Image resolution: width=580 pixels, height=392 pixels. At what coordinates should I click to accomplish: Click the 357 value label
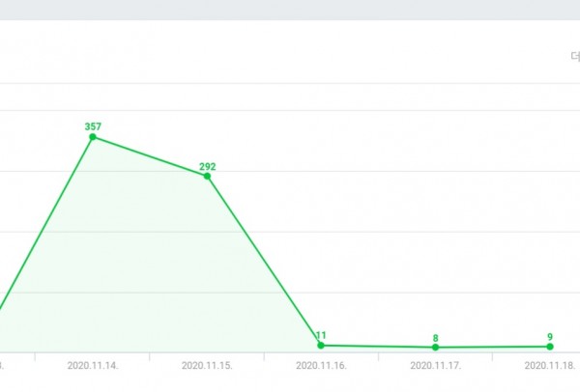click(x=93, y=126)
